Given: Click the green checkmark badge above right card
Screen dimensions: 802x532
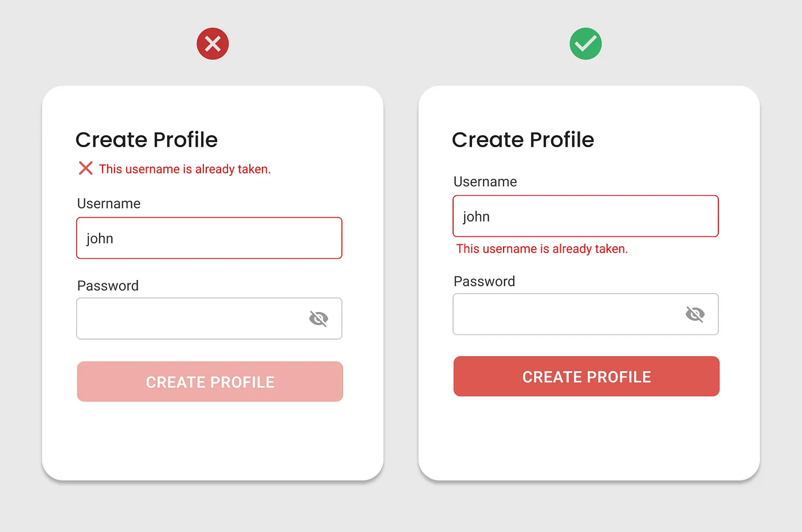Looking at the screenshot, I should pyautogui.click(x=585, y=44).
